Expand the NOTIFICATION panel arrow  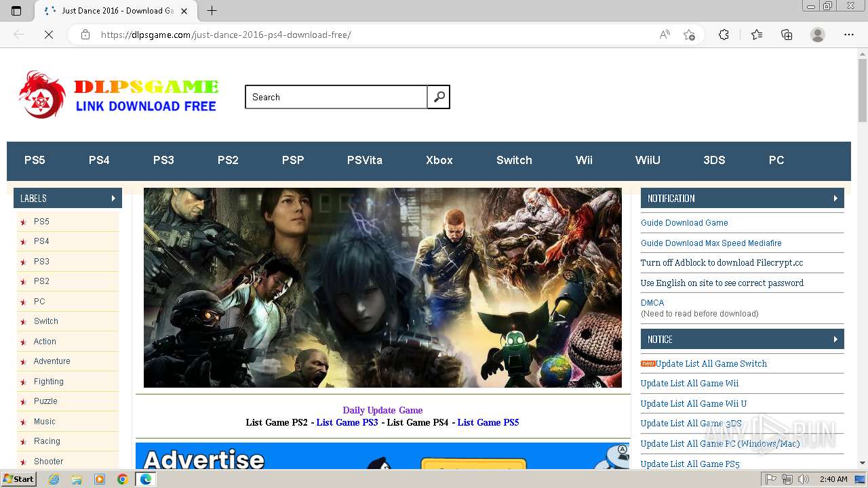click(x=835, y=198)
